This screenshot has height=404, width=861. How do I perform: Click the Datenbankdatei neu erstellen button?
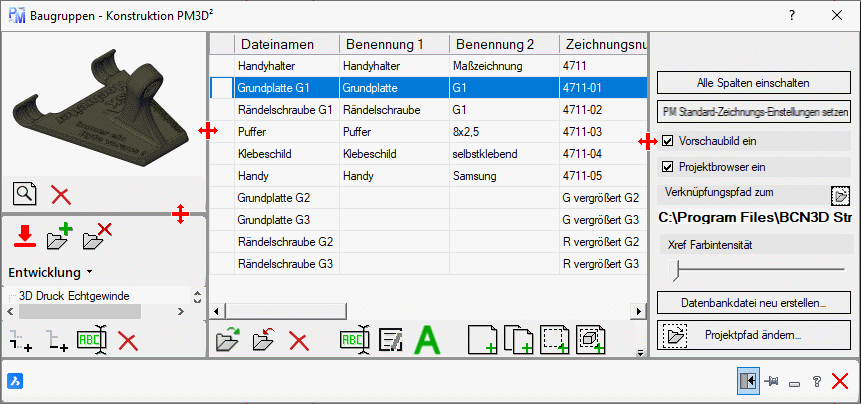click(753, 302)
